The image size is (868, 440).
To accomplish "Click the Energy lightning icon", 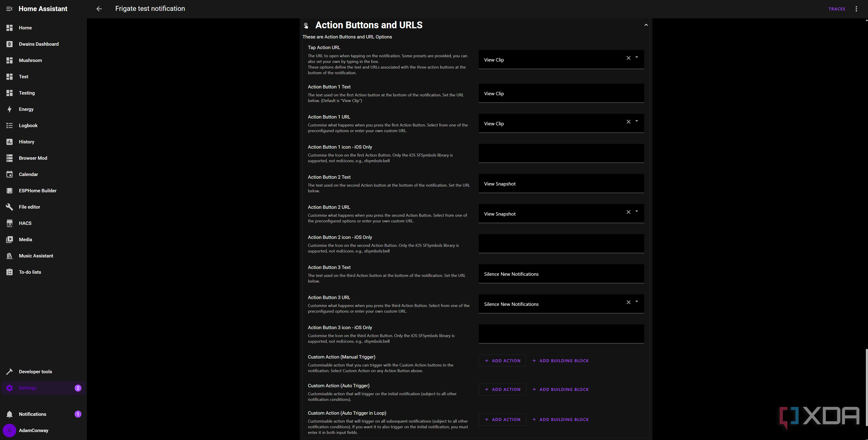I will [x=9, y=109].
